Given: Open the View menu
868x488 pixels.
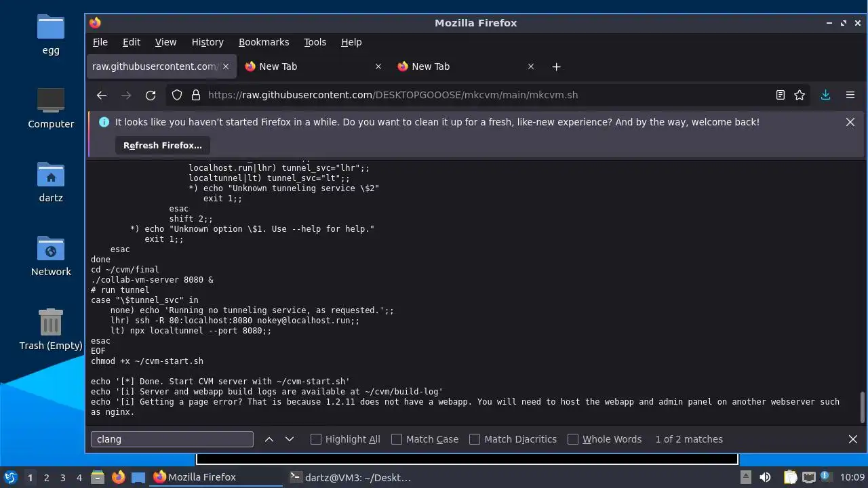Looking at the screenshot, I should click(x=165, y=42).
